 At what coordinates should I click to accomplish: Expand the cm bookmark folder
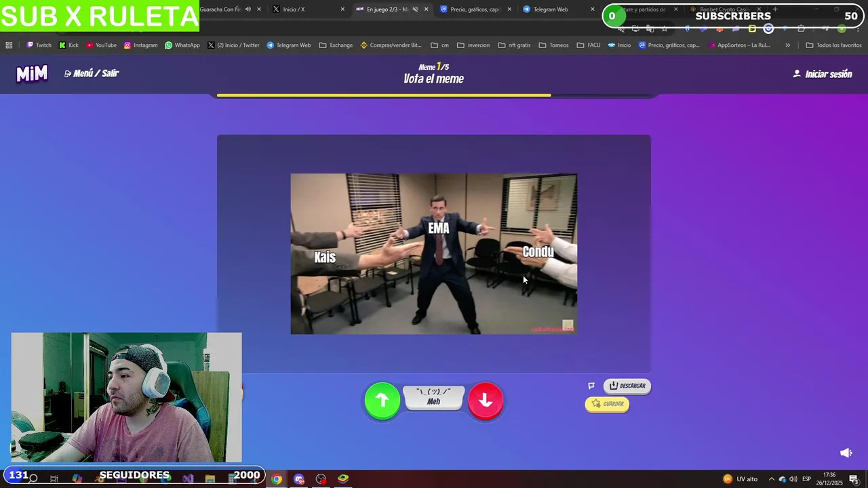pos(439,45)
